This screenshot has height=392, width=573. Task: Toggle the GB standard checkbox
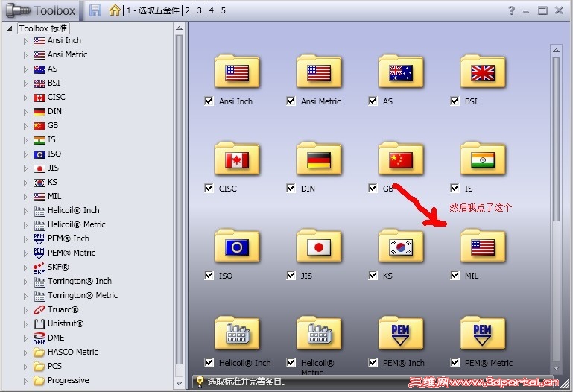click(373, 188)
